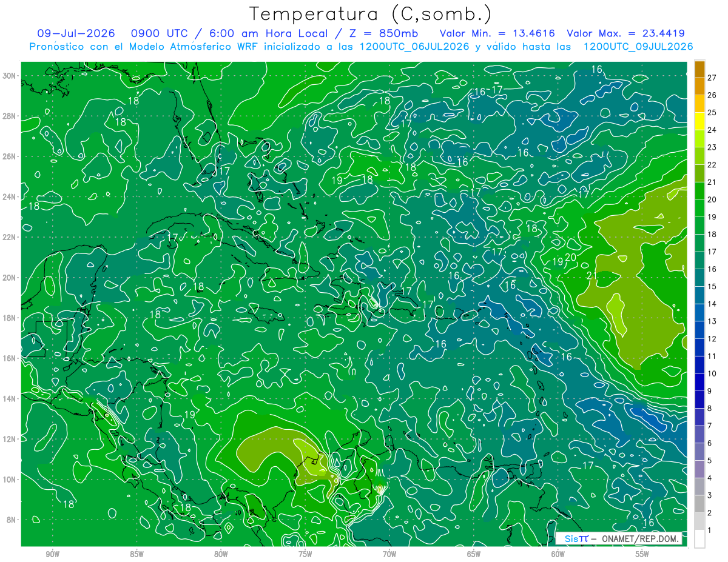This screenshot has height=562, width=728.
Task: Click the title "Temperatura (C,somb.)"
Action: coord(371,14)
